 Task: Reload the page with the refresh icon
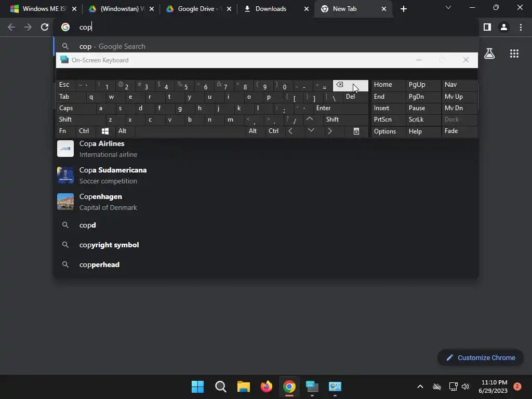(x=45, y=27)
